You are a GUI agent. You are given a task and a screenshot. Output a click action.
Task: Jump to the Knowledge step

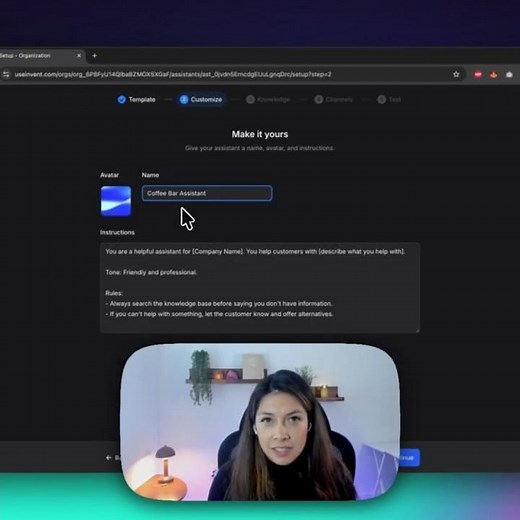(x=268, y=99)
